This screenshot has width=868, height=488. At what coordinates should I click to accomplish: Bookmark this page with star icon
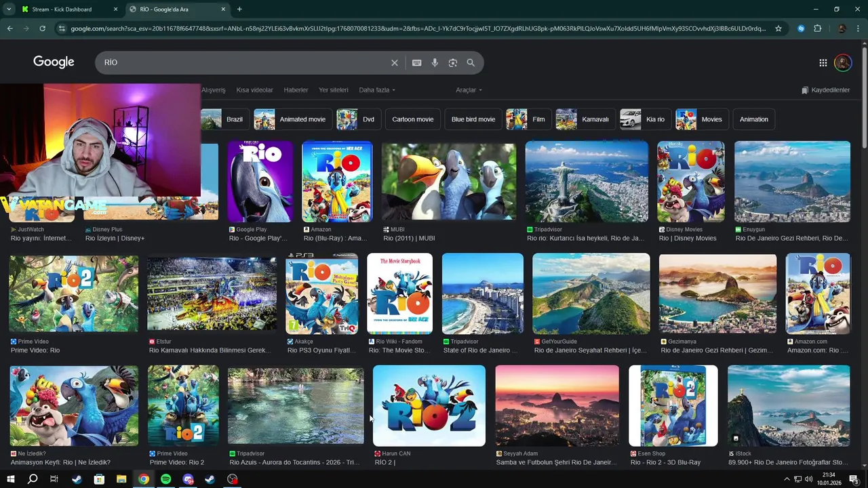pos(778,28)
